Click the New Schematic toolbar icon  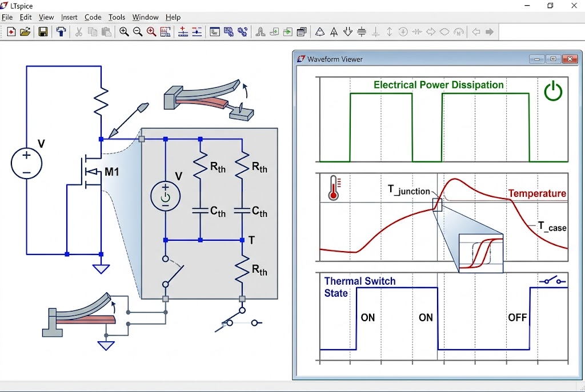click(x=11, y=32)
